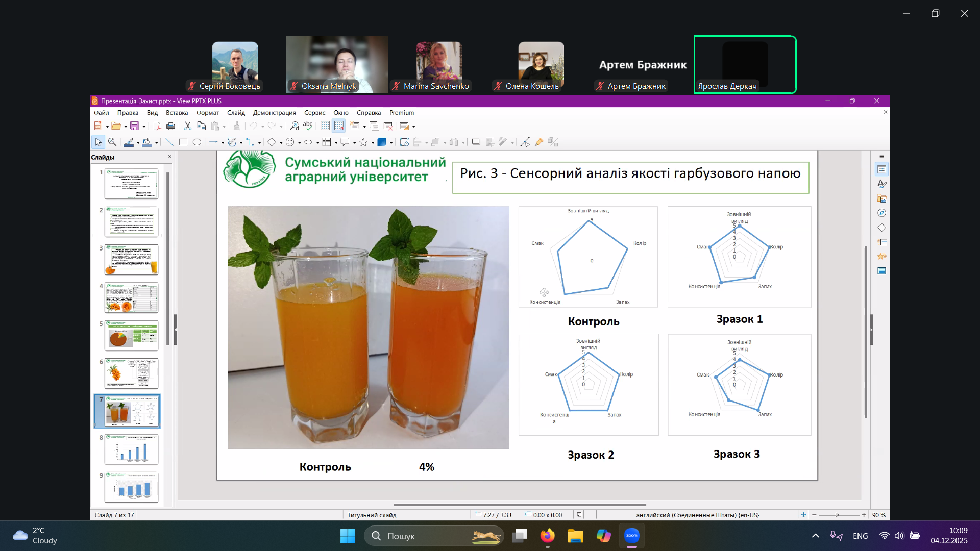Toggle shadow on selected object
This screenshot has height=551, width=980.
(x=476, y=142)
